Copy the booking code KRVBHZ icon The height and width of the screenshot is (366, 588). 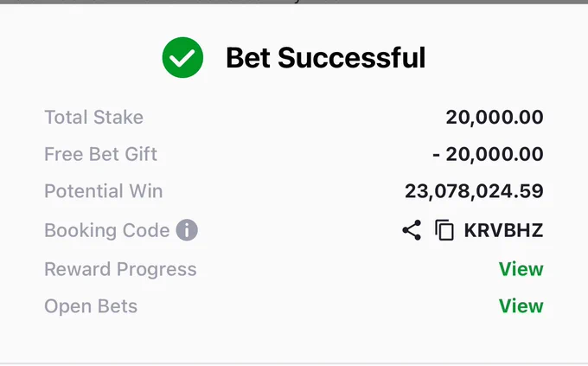(444, 230)
